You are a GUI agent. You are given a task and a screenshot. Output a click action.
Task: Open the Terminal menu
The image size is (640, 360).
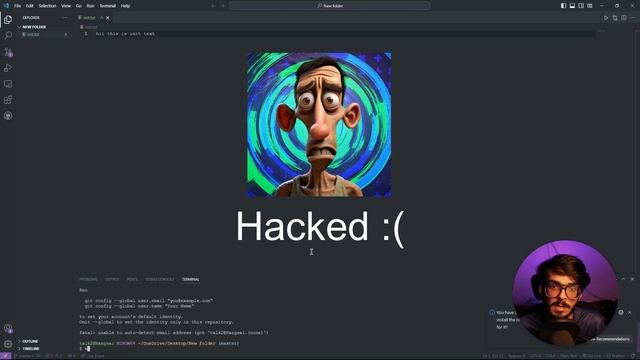108,6
